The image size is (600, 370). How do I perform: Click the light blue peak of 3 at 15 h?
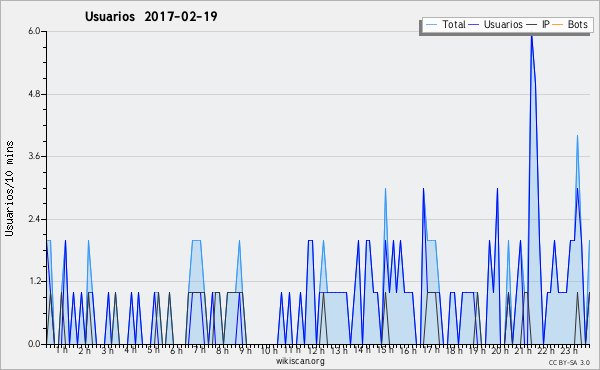tap(385, 189)
